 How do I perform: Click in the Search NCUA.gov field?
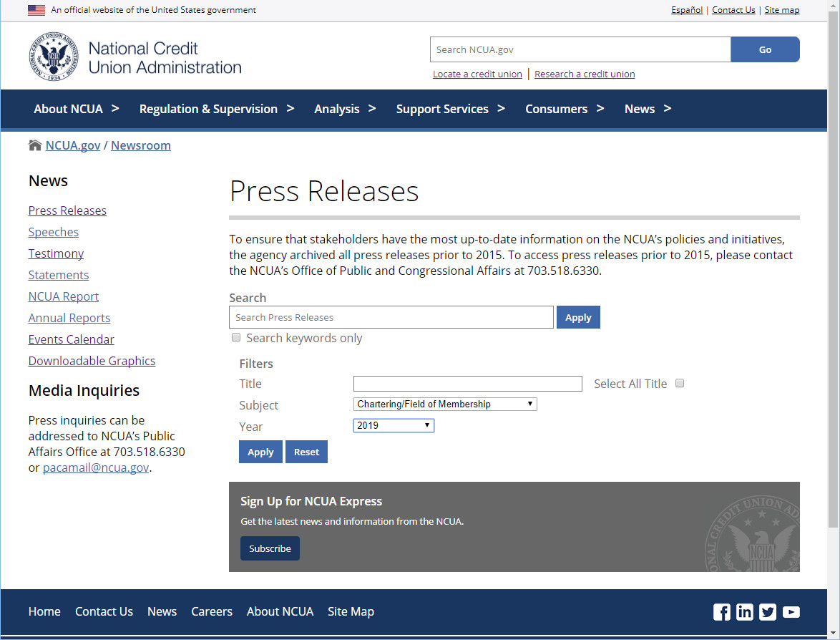(580, 49)
